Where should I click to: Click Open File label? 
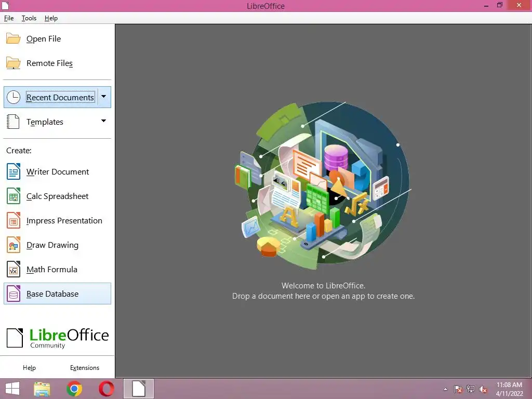44,38
